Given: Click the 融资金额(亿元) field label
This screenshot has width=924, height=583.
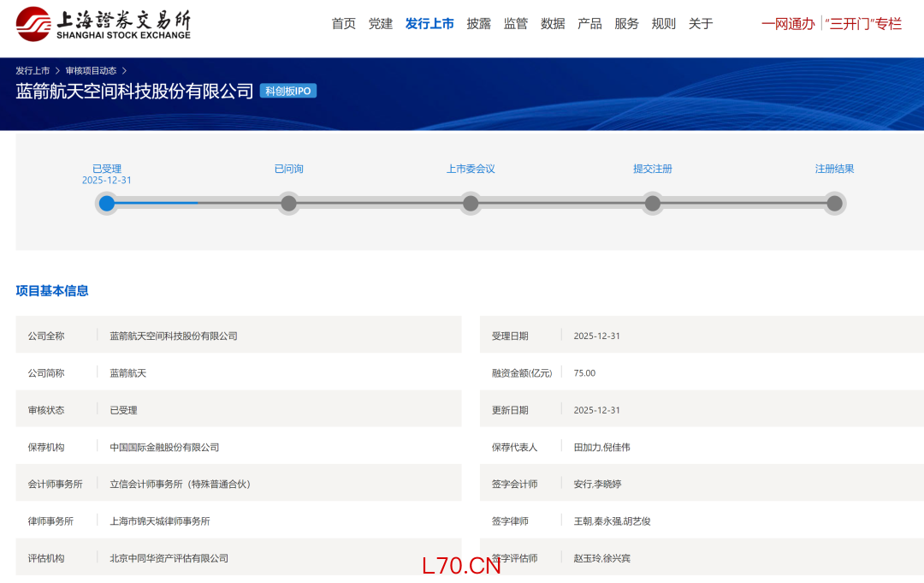Looking at the screenshot, I should (522, 373).
